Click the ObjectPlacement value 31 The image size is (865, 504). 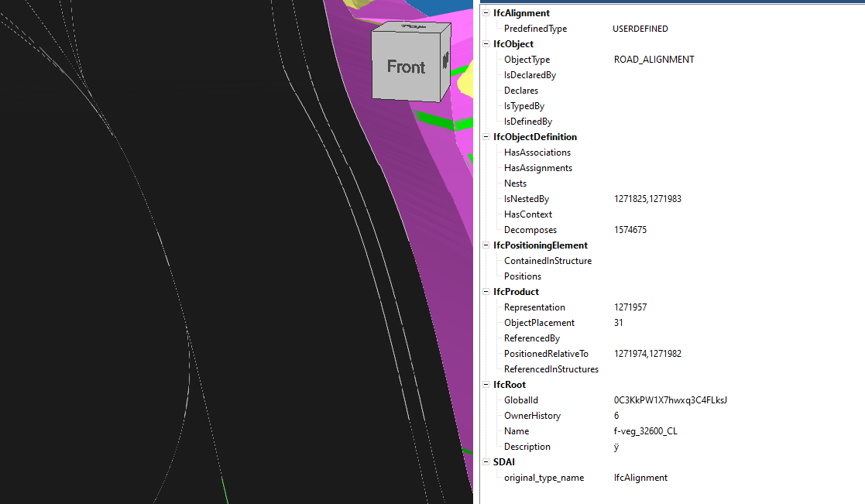tap(619, 323)
